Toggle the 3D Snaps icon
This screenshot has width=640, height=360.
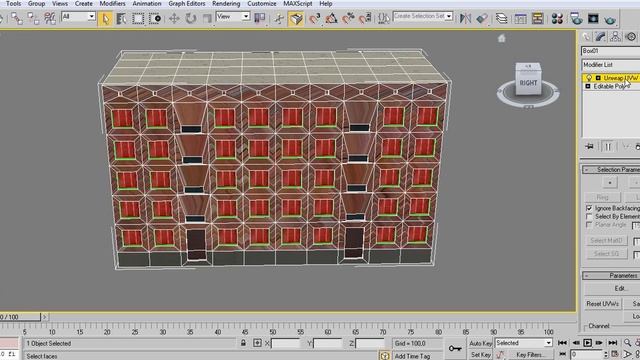314,18
